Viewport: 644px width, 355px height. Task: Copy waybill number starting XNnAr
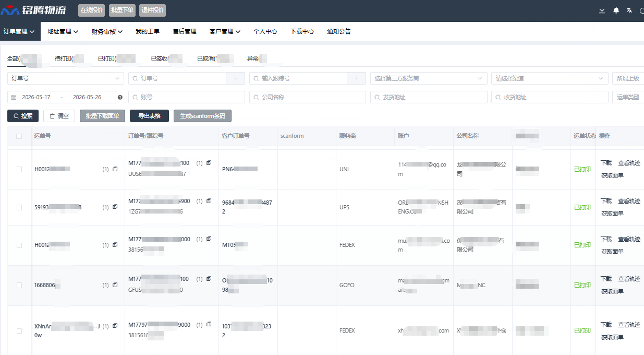click(115, 326)
